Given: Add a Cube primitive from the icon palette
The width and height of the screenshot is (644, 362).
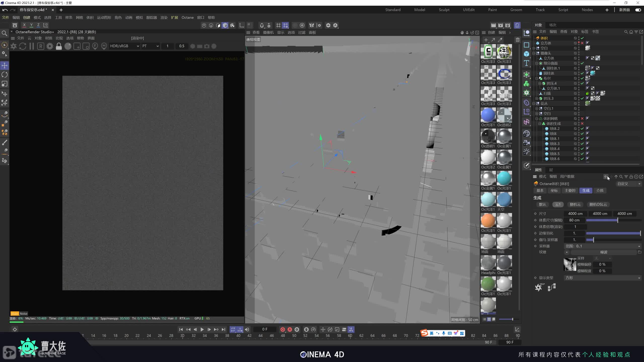Looking at the screenshot, I should [526, 54].
